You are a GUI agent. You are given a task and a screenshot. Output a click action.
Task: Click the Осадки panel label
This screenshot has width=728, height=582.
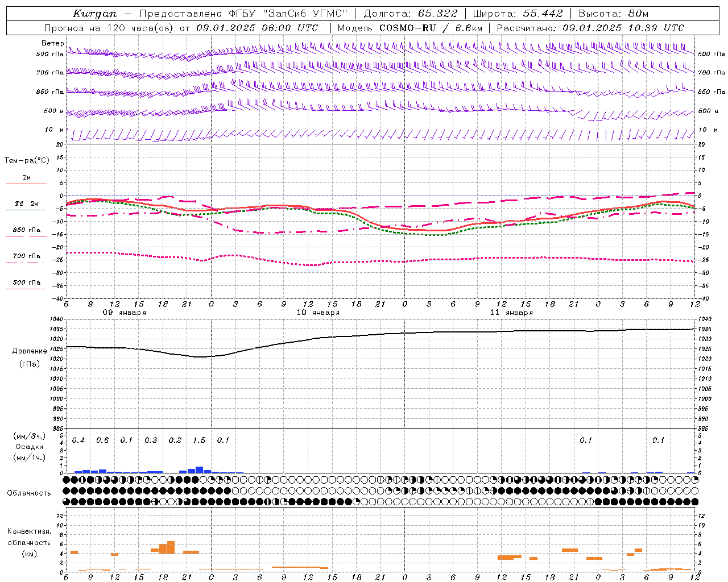point(29,447)
